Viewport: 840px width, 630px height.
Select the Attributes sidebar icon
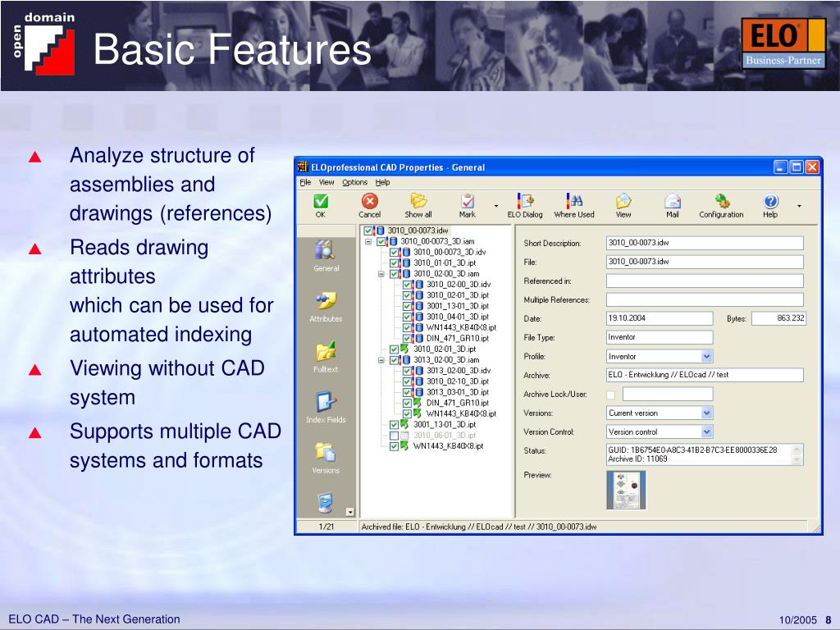point(325,300)
